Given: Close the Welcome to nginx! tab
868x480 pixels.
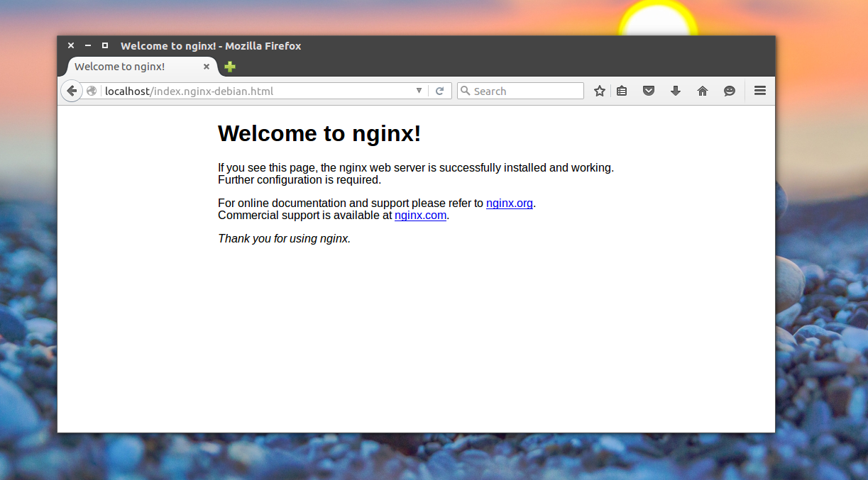Looking at the screenshot, I should point(207,67).
